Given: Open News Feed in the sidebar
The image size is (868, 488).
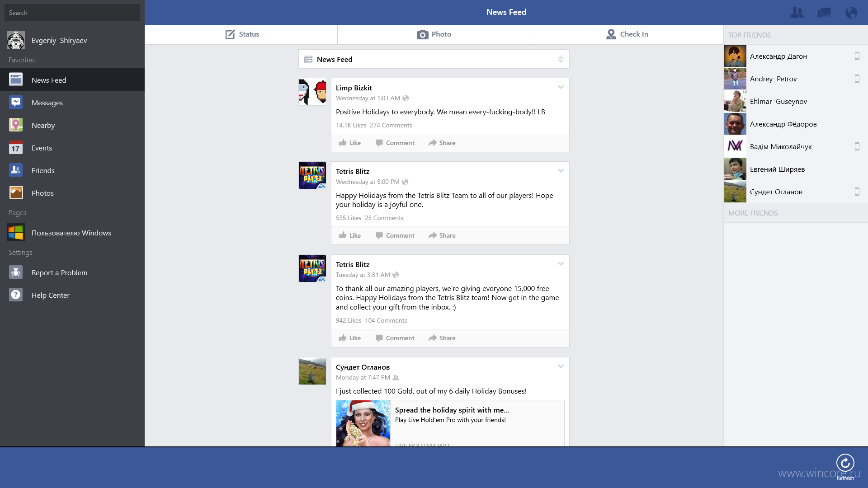Looking at the screenshot, I should point(72,80).
